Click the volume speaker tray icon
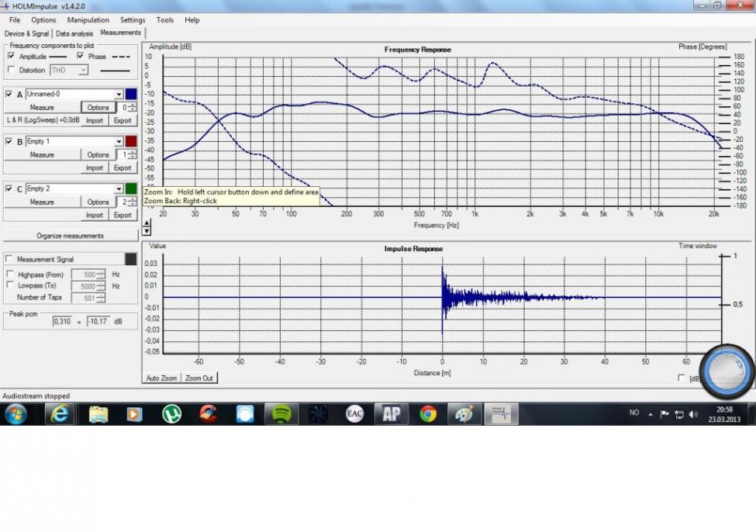This screenshot has height=532, width=756. (x=692, y=414)
